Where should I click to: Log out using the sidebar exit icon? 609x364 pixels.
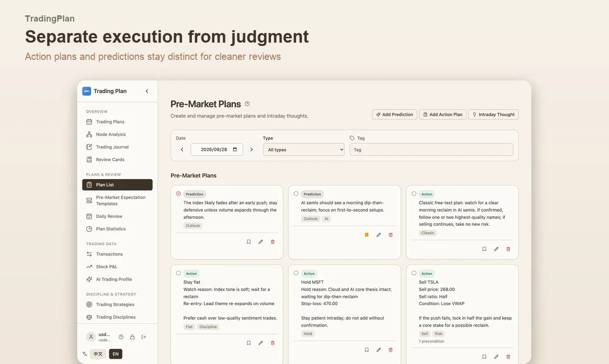click(143, 337)
